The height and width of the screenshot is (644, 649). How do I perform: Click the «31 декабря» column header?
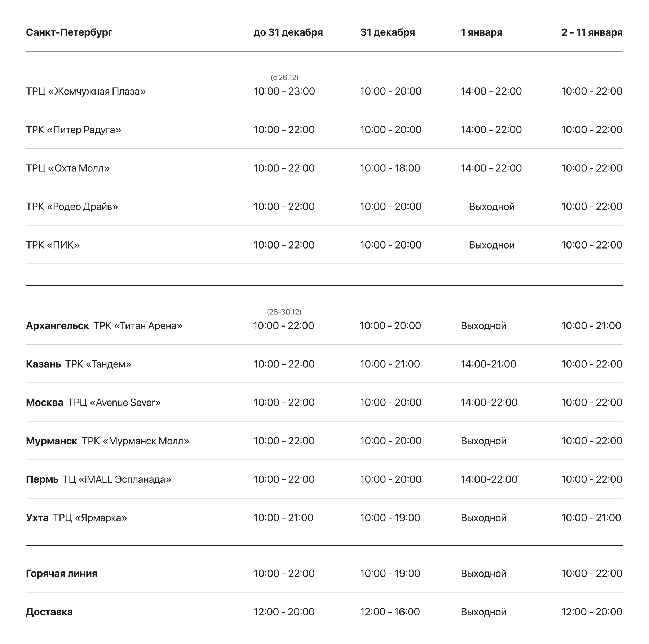pos(387,32)
